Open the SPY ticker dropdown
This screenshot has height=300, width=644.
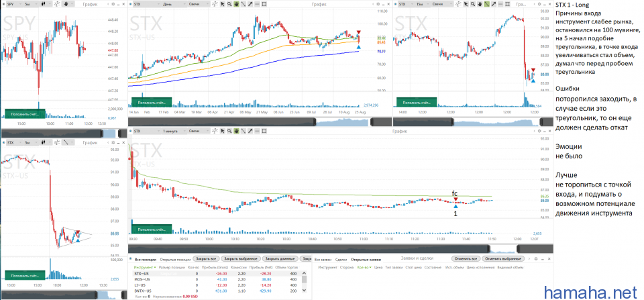[x=14, y=4]
